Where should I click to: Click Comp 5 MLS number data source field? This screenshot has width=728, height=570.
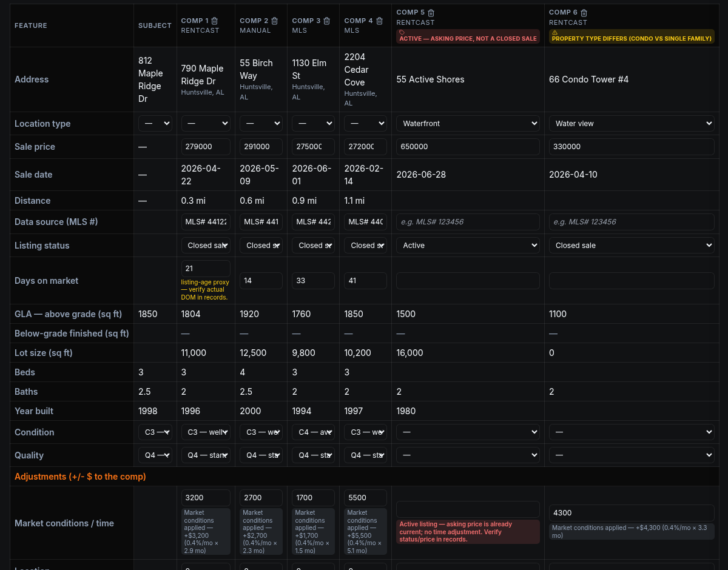468,222
